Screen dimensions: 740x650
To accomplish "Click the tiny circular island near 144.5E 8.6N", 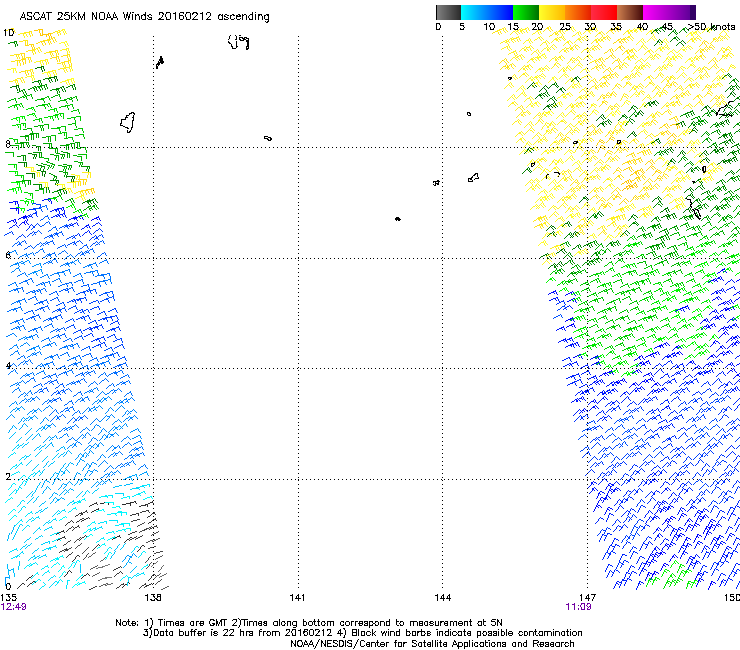I will [469, 114].
